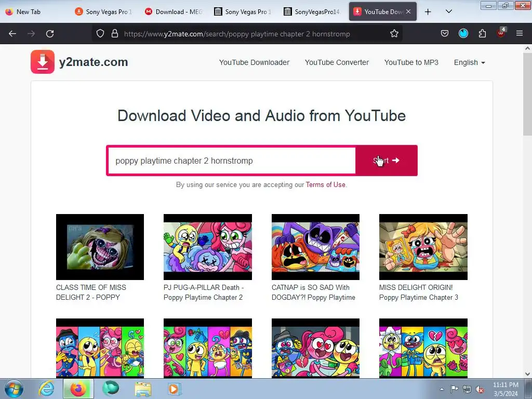Click the uBlock Origin icon with badge 4
This screenshot has width=532, height=399.
click(x=501, y=33)
